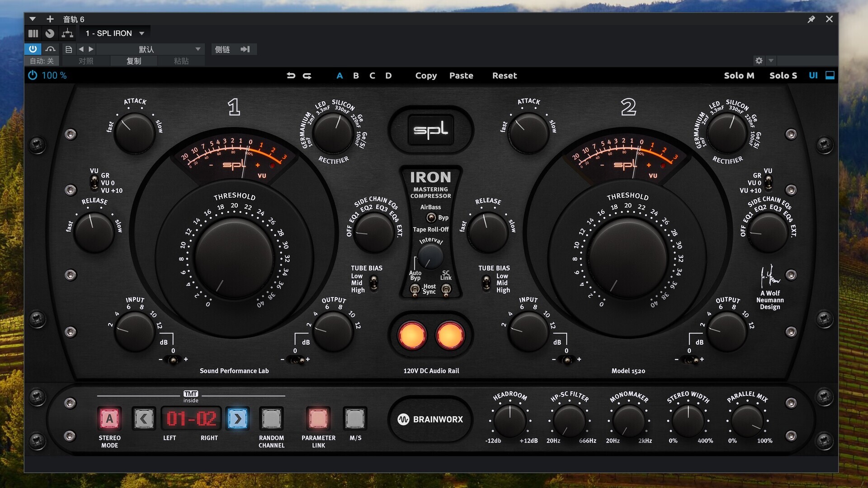The image size is (868, 488).
Task: Click the right channel blue arrow button
Action: pyautogui.click(x=238, y=419)
